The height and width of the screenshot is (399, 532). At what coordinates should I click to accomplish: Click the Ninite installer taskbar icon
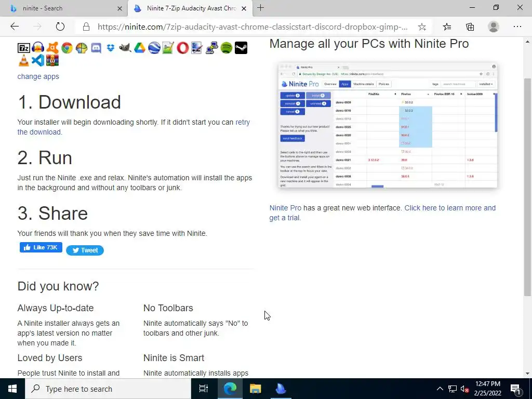pos(281,389)
